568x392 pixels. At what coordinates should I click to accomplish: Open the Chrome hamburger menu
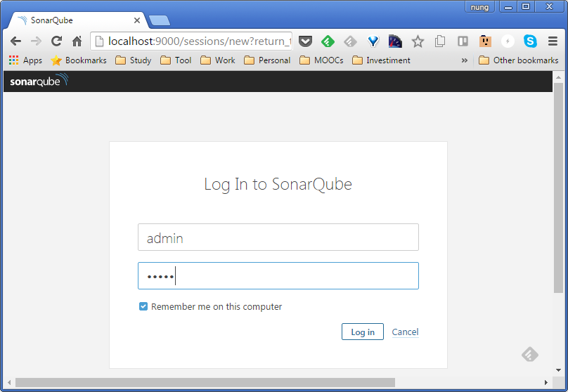553,41
